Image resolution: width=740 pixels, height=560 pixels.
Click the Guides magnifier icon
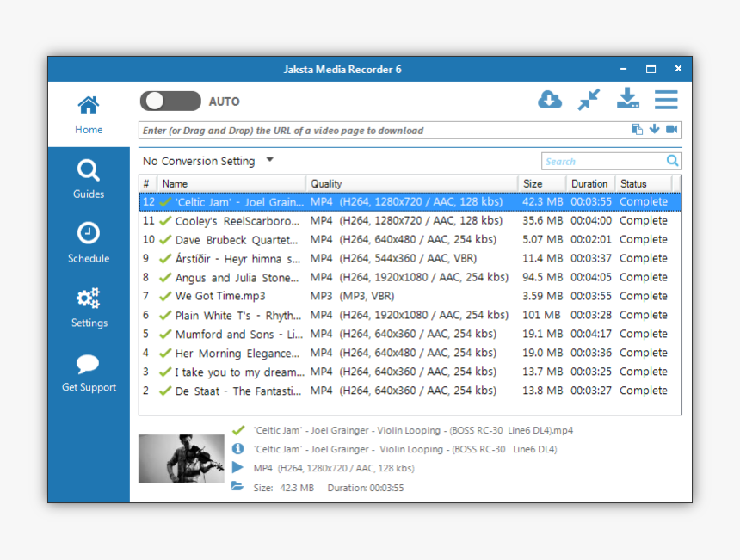pyautogui.click(x=89, y=170)
